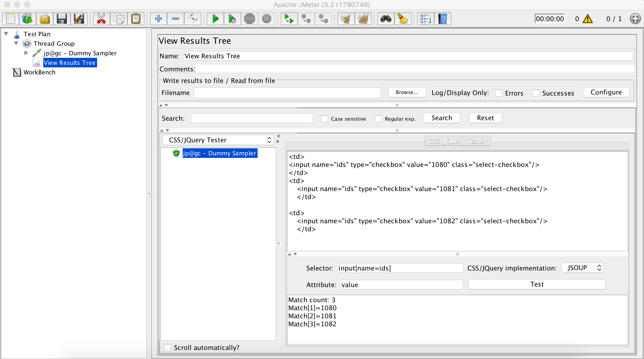This screenshot has height=359, width=644.
Task: Click the Clear All broom icon
Action: coord(363,19)
